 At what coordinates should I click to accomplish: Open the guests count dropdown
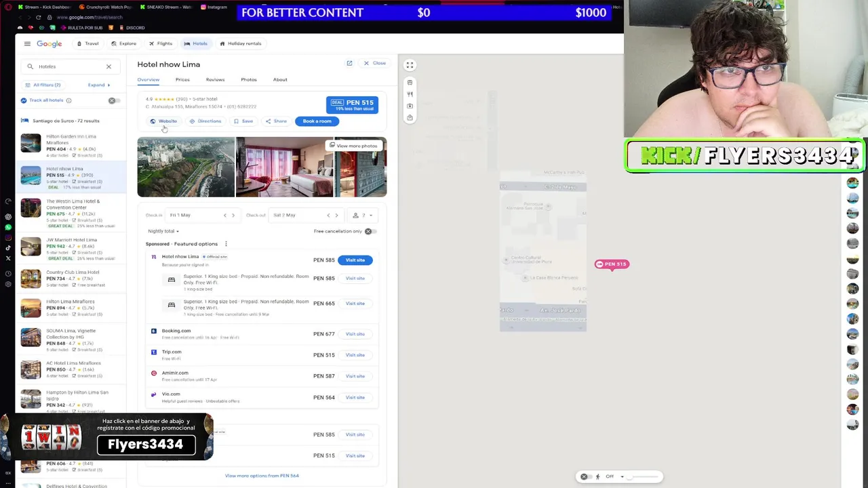click(363, 216)
